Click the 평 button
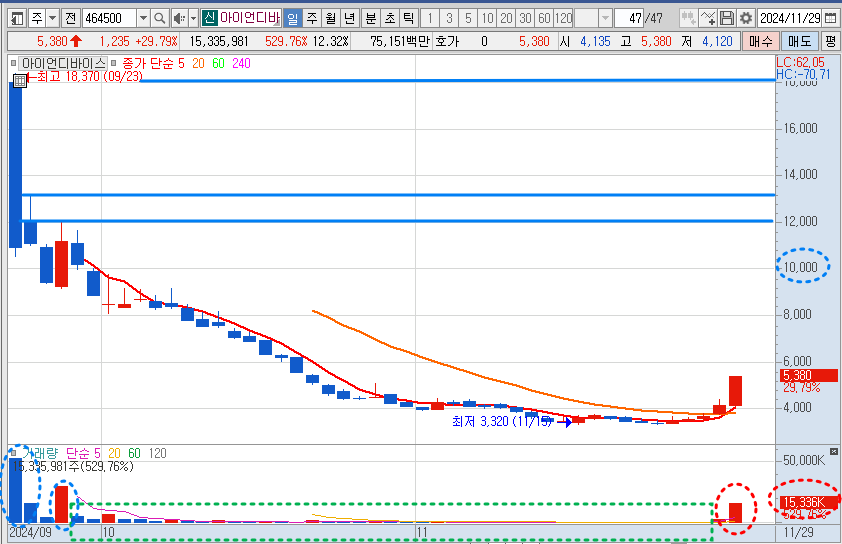 tap(830, 41)
